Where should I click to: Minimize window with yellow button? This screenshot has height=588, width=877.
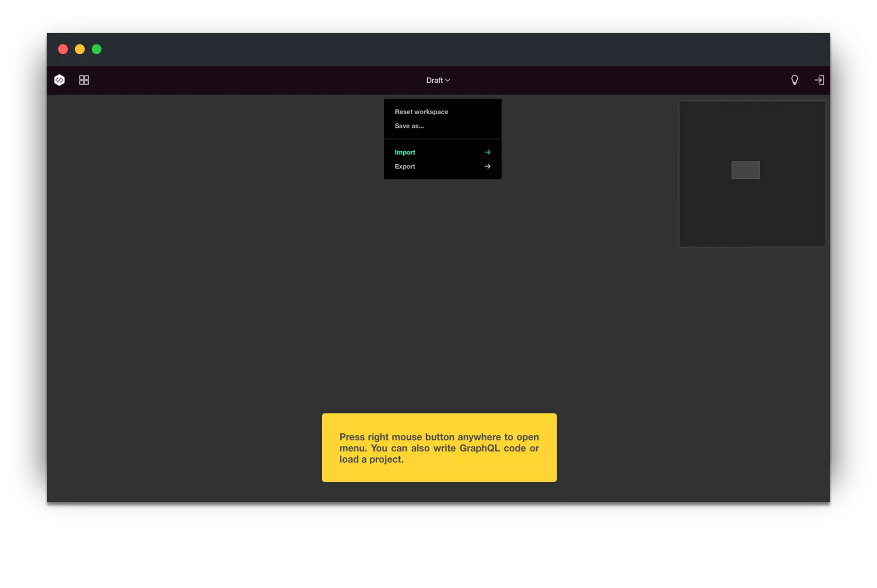pos(80,49)
